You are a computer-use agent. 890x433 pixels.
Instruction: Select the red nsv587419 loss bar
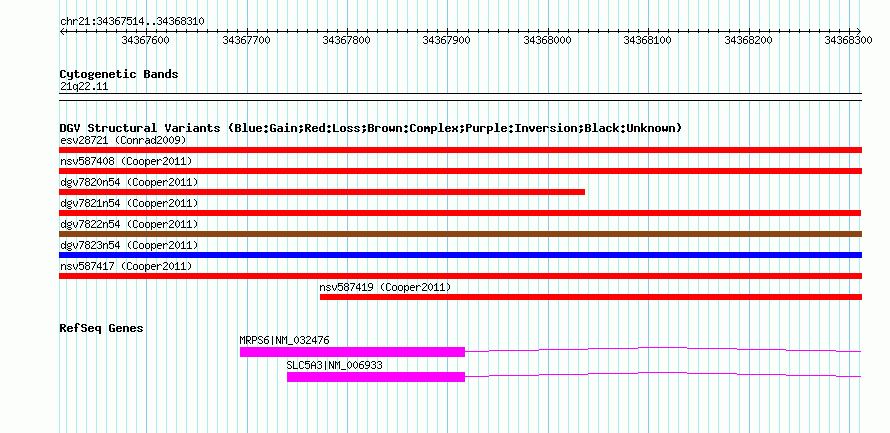(x=591, y=297)
